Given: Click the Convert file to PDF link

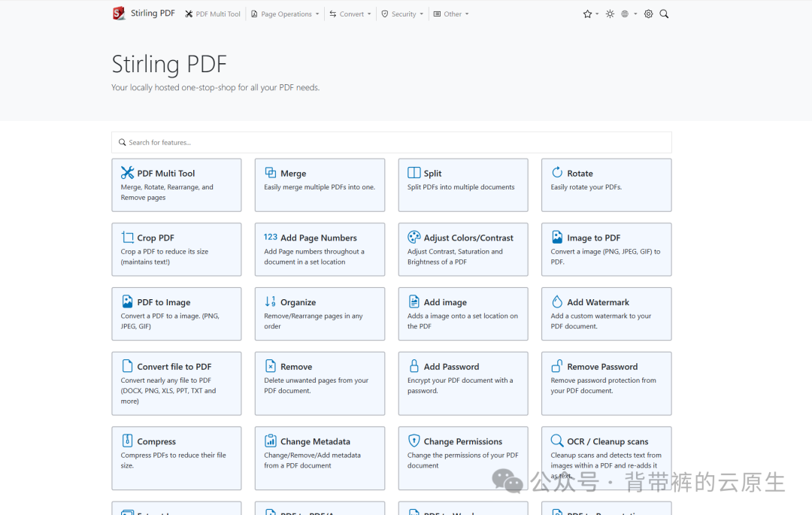Looking at the screenshot, I should (x=177, y=383).
